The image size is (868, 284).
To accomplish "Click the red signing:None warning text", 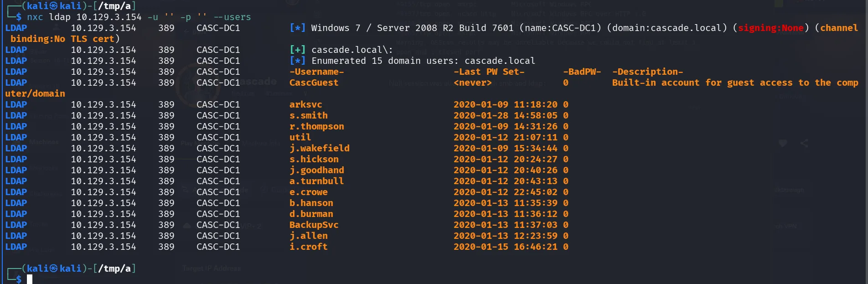I will (770, 28).
